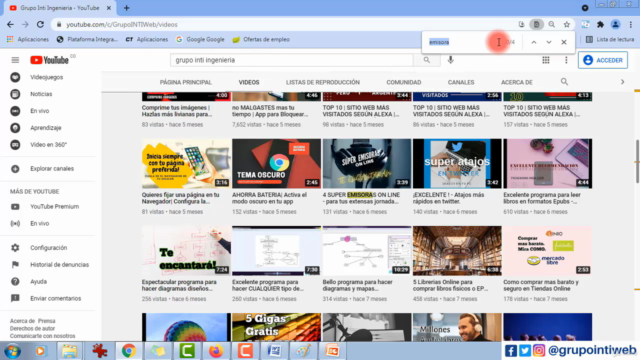
Task: Click the YouTube search magnifier button
Action: 427,60
